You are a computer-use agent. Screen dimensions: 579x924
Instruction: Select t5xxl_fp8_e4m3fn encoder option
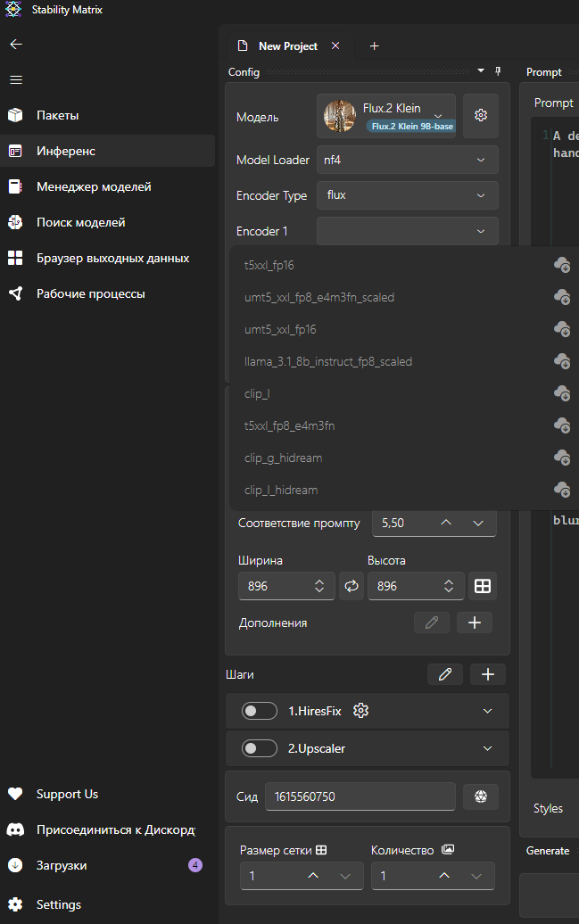[289, 426]
